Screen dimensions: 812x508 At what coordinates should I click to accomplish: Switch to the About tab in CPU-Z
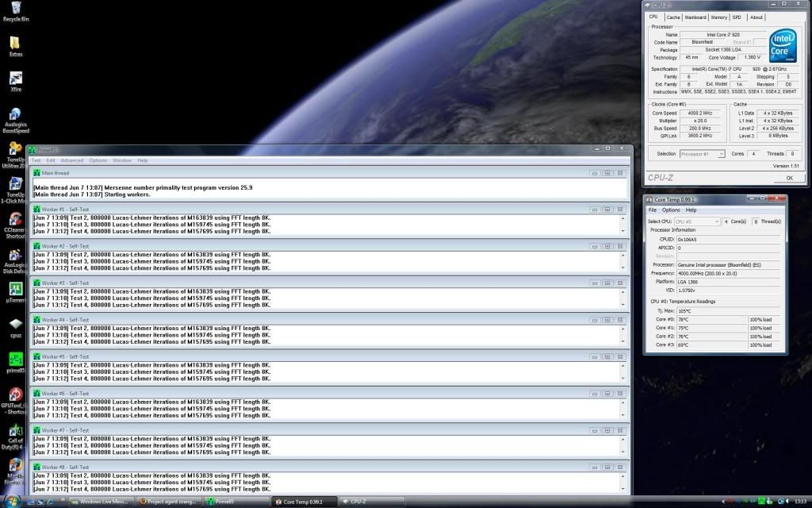[756, 17]
